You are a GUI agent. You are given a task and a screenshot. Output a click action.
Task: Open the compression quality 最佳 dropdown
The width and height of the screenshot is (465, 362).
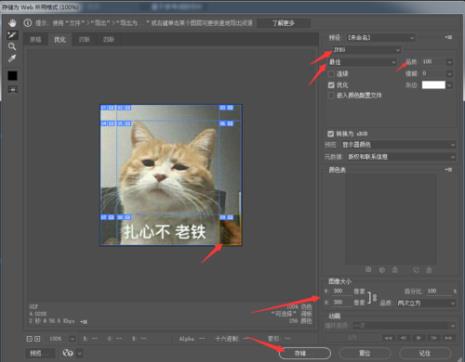pyautogui.click(x=362, y=62)
